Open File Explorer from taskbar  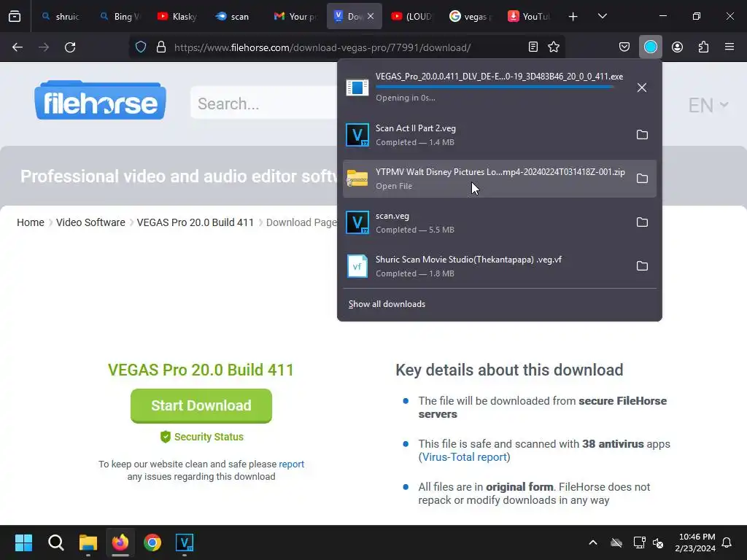coord(88,542)
